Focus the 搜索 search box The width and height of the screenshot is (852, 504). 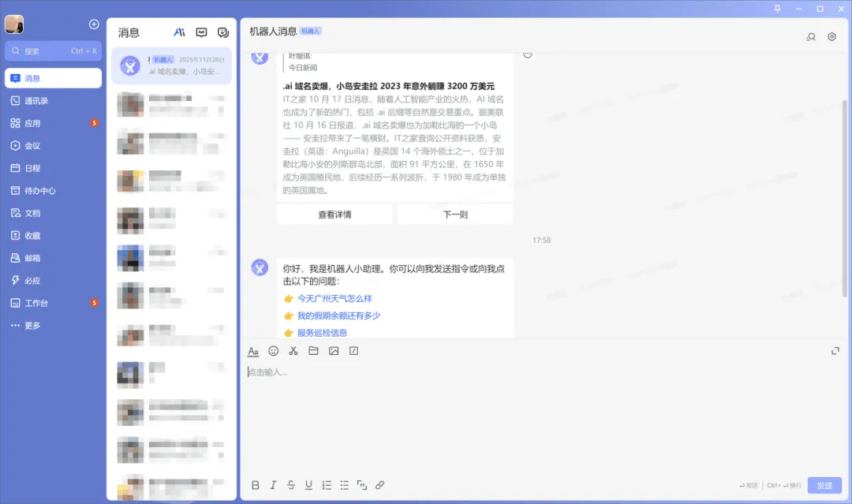click(x=54, y=51)
